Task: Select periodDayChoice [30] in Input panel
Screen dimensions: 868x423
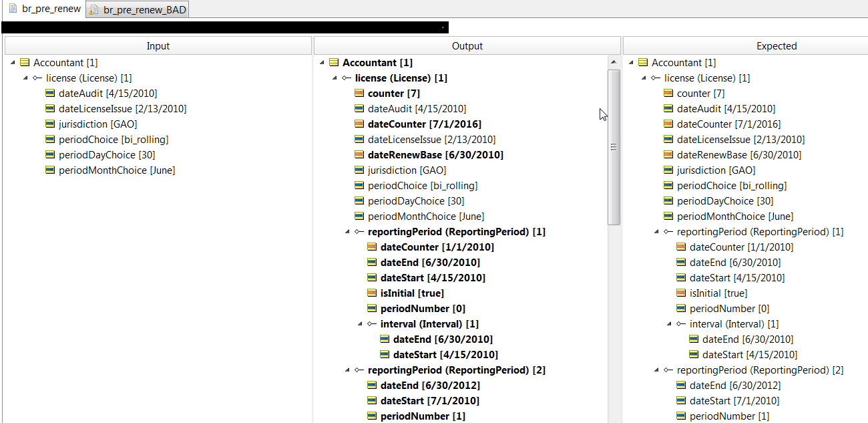Action: (x=107, y=155)
